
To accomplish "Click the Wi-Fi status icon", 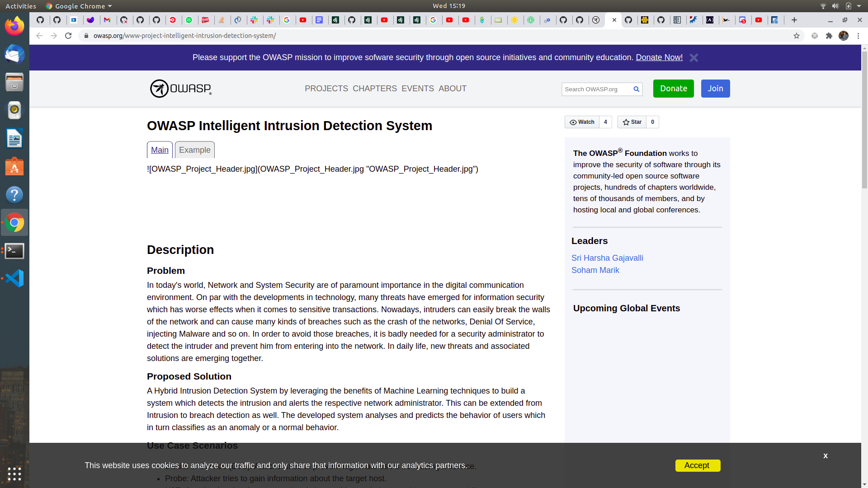I will [x=823, y=6].
